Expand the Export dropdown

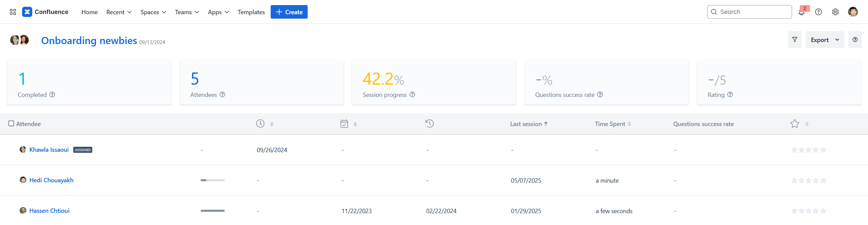click(825, 40)
